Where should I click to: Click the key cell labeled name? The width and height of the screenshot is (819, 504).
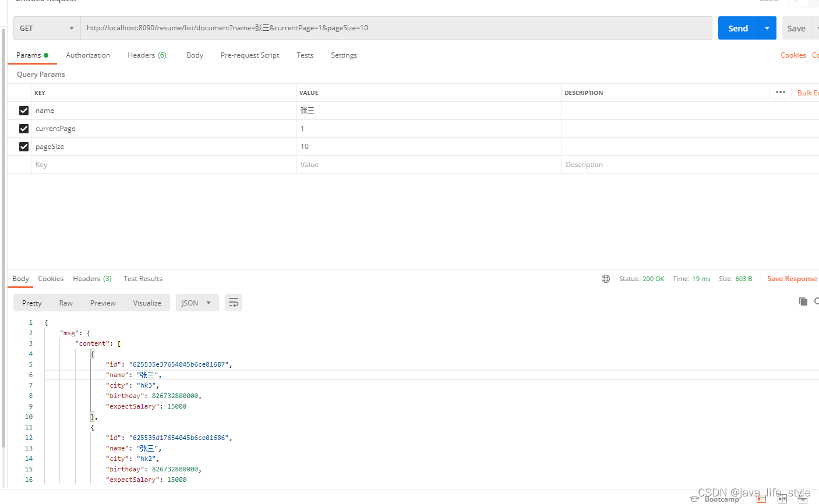coord(164,111)
